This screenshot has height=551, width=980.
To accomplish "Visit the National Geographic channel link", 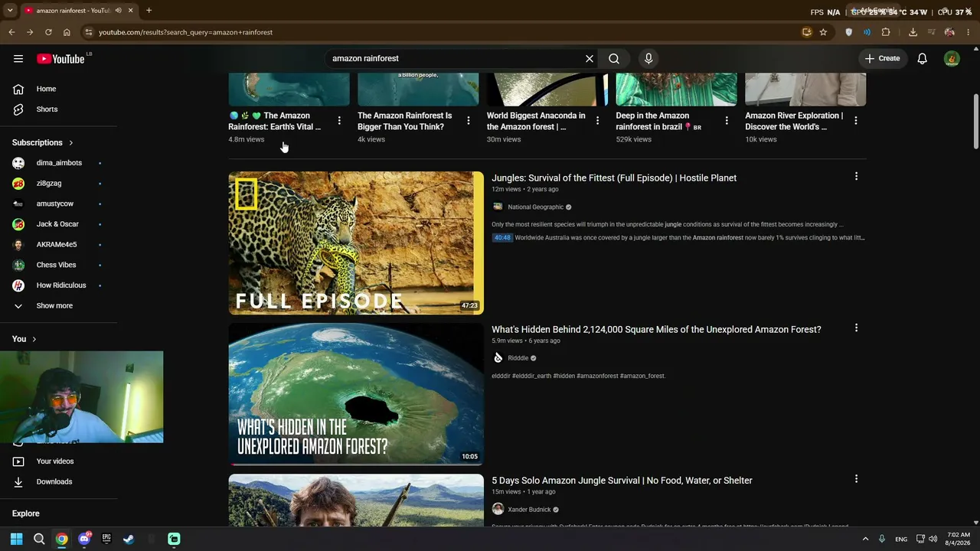I will click(x=535, y=207).
